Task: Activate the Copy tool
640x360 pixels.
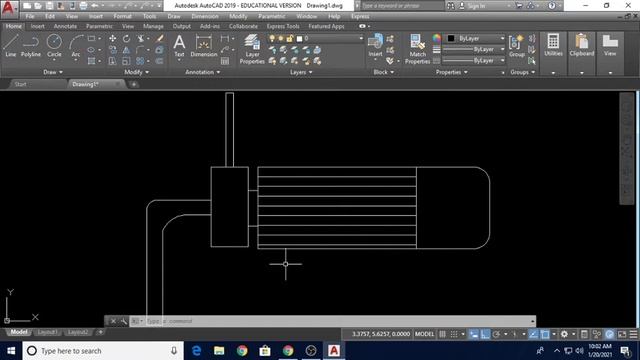Action: [x=112, y=50]
